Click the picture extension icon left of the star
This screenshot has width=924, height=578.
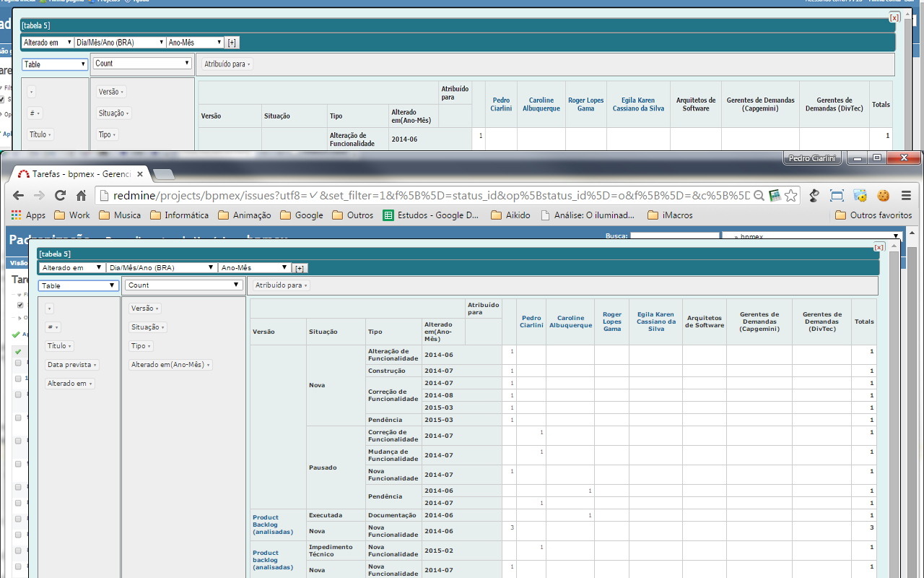775,195
